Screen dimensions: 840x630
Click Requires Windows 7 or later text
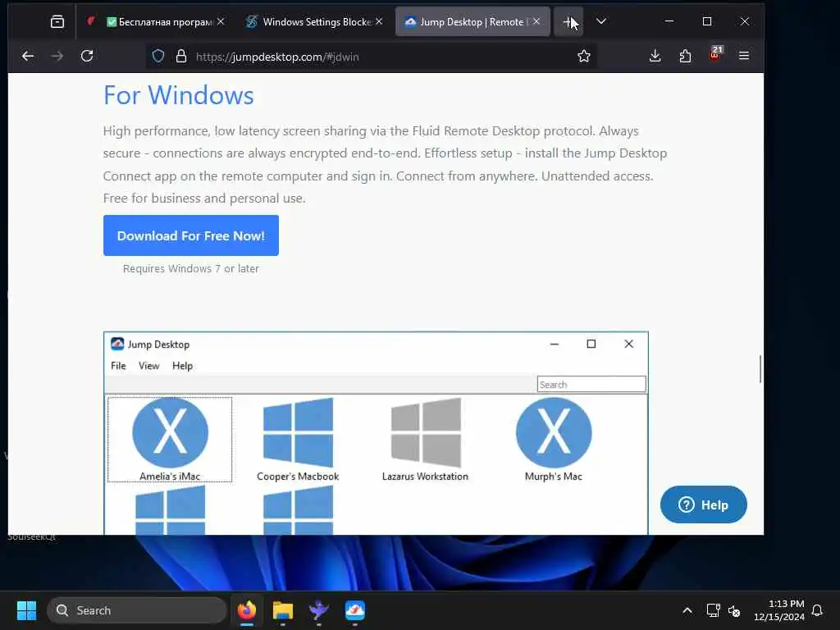coord(190,268)
